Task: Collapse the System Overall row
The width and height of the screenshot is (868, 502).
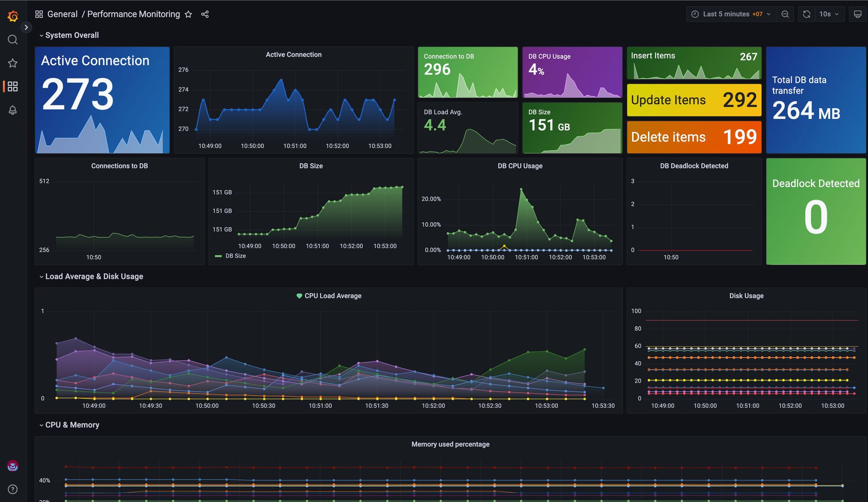Action: coord(71,35)
